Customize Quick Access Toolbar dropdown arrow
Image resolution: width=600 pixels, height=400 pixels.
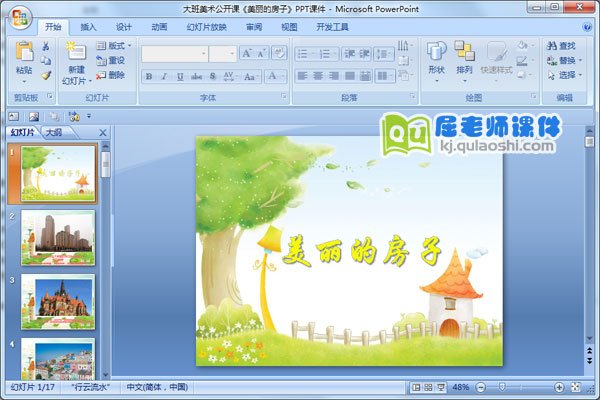click(x=89, y=116)
